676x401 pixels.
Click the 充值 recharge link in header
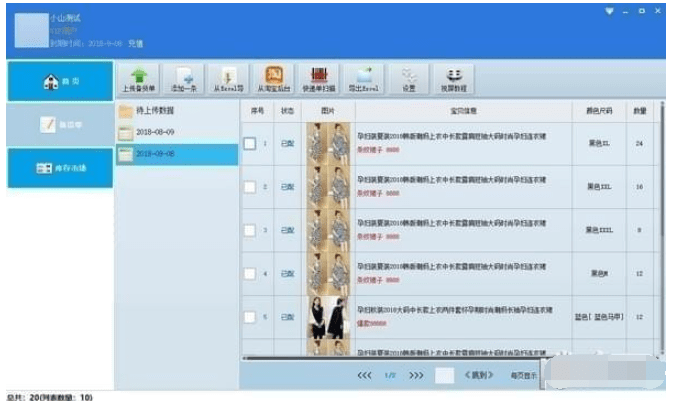[135, 44]
